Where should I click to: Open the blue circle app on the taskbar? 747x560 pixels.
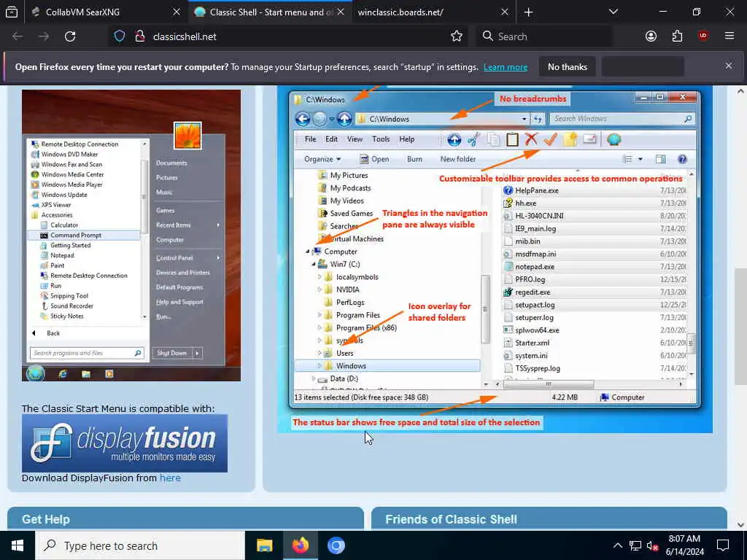pyautogui.click(x=336, y=545)
